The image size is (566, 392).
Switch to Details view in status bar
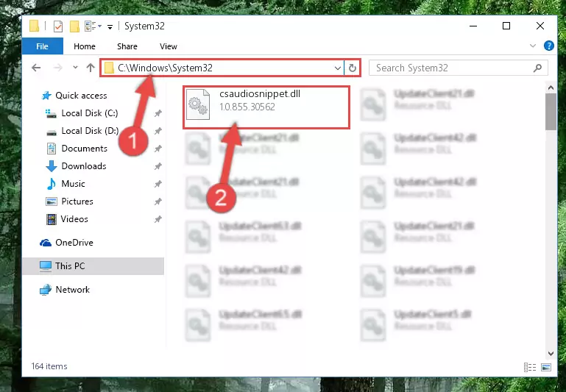click(529, 367)
